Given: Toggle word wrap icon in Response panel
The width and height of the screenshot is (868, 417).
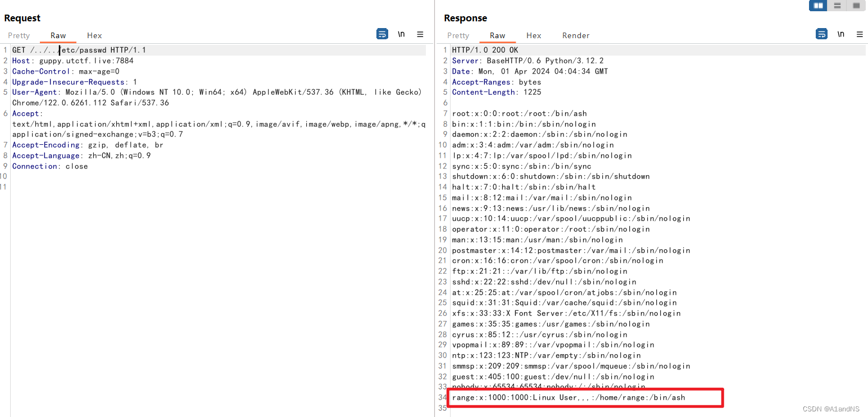Looking at the screenshot, I should tap(821, 34).
